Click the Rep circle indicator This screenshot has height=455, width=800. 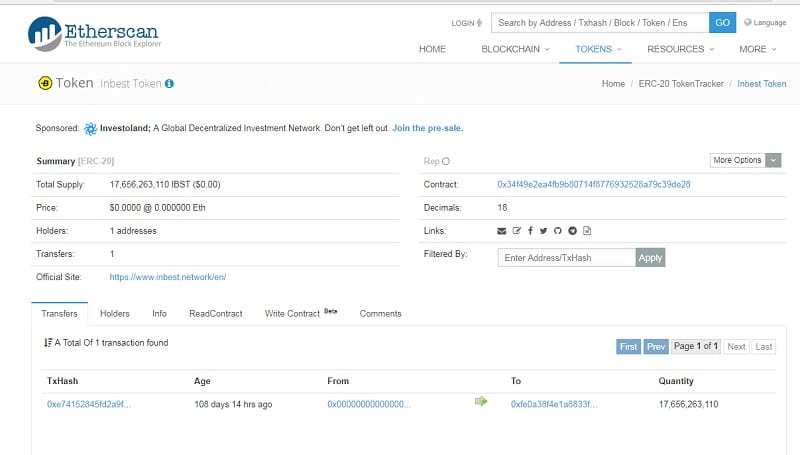446,161
